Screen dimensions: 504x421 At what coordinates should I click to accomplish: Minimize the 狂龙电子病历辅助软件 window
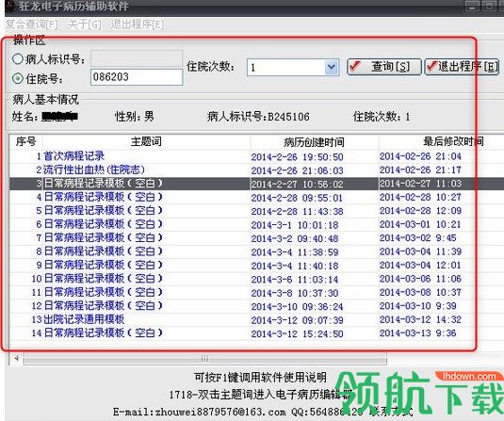pos(472,6)
